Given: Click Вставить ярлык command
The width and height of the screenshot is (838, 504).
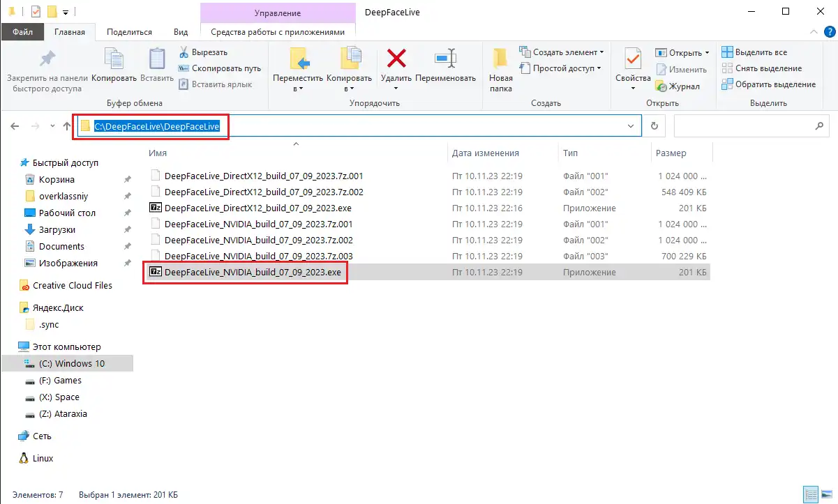Looking at the screenshot, I should tap(215, 84).
